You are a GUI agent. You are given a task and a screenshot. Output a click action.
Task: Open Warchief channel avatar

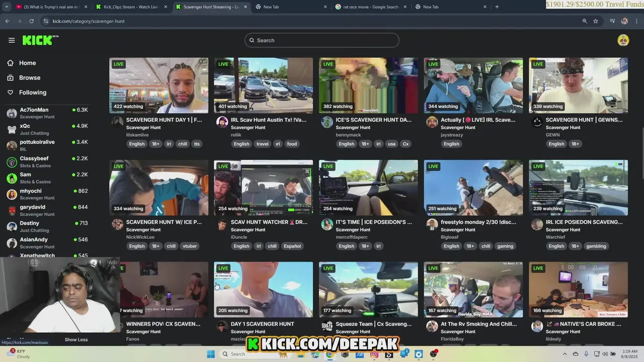pos(537,224)
